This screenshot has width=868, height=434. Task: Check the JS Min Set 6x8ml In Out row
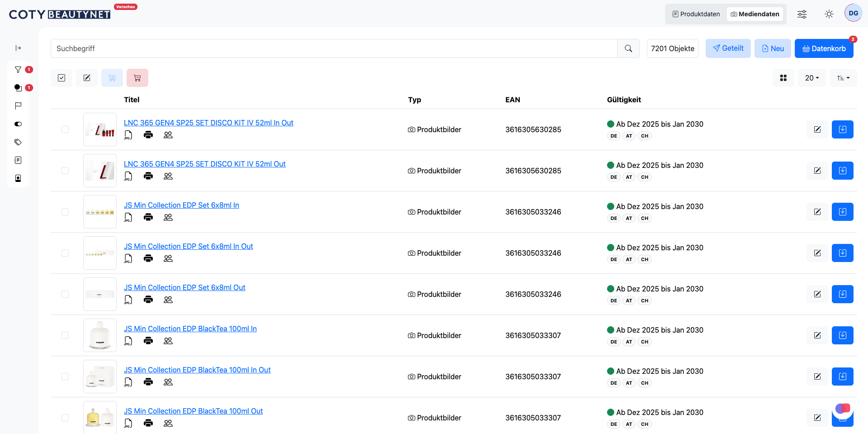65,253
